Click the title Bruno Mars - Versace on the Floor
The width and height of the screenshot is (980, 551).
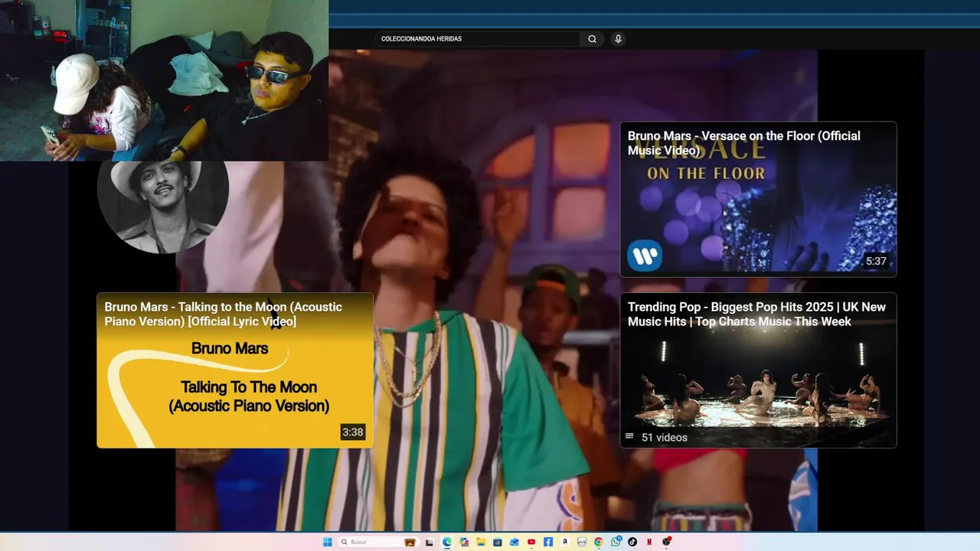(744, 143)
